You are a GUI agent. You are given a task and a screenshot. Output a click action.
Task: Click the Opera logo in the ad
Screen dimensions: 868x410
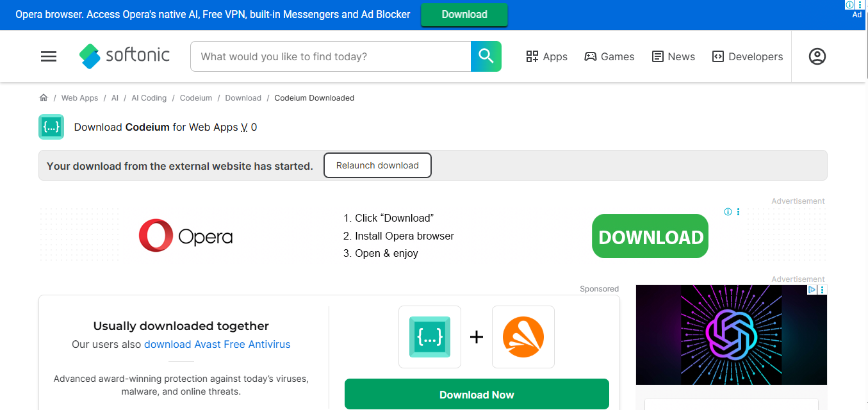point(186,236)
